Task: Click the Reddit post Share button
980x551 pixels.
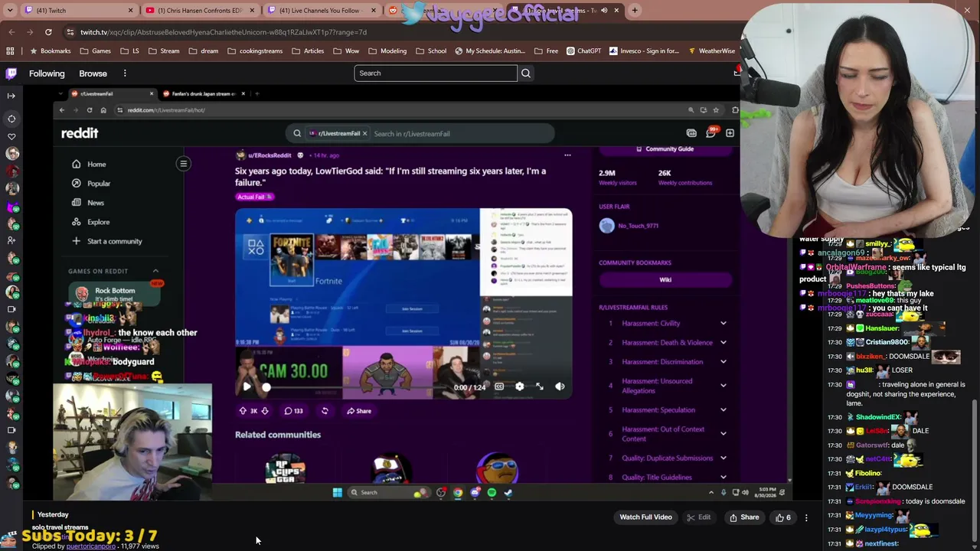Action: point(359,411)
